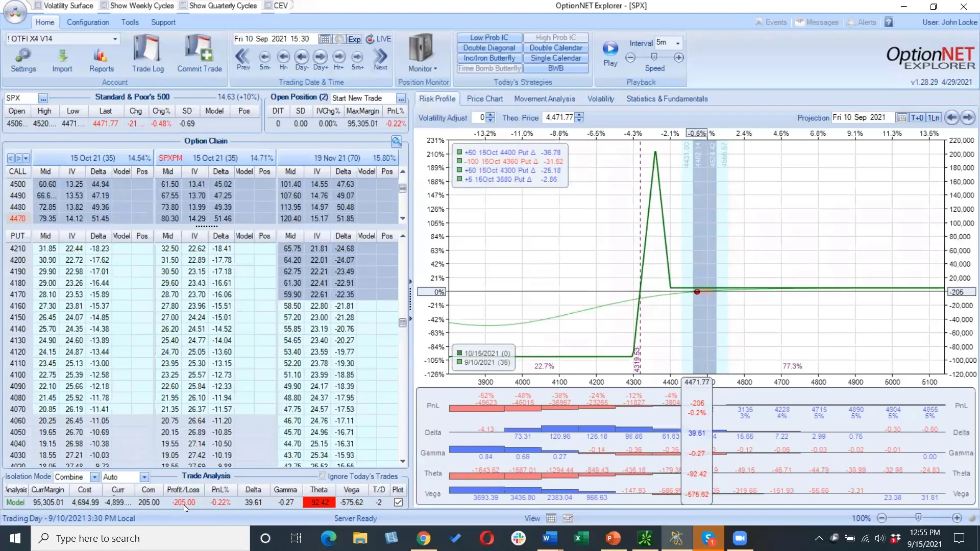Select the Inc/Iron Butterfly strategy

(x=489, y=58)
